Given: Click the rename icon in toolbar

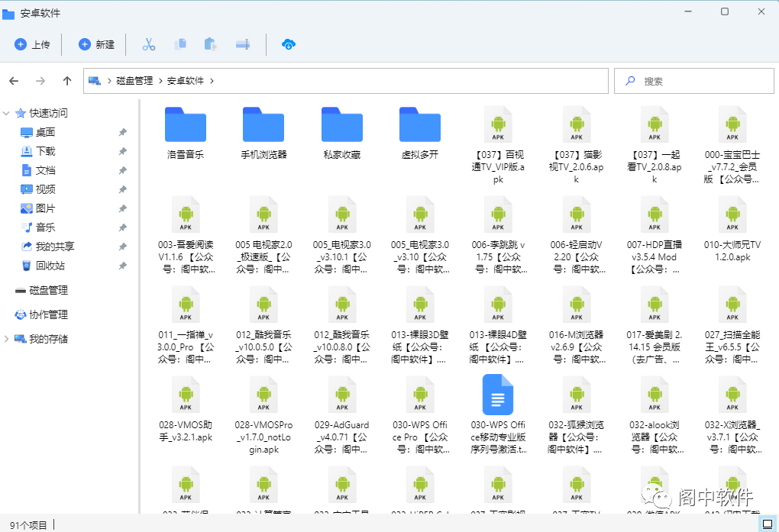Looking at the screenshot, I should tap(243, 45).
